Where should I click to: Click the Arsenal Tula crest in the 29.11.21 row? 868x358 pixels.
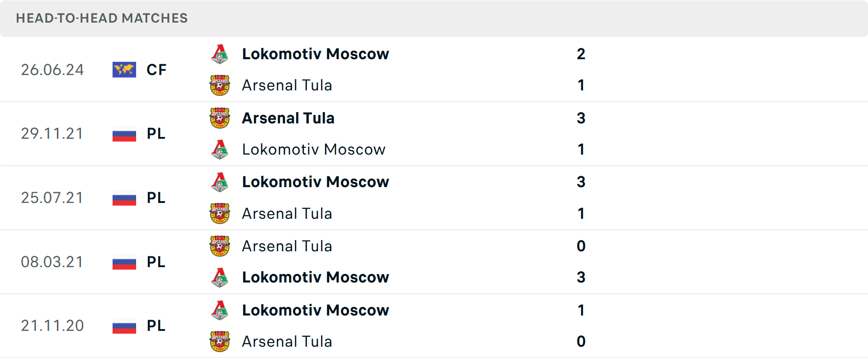pos(220,118)
